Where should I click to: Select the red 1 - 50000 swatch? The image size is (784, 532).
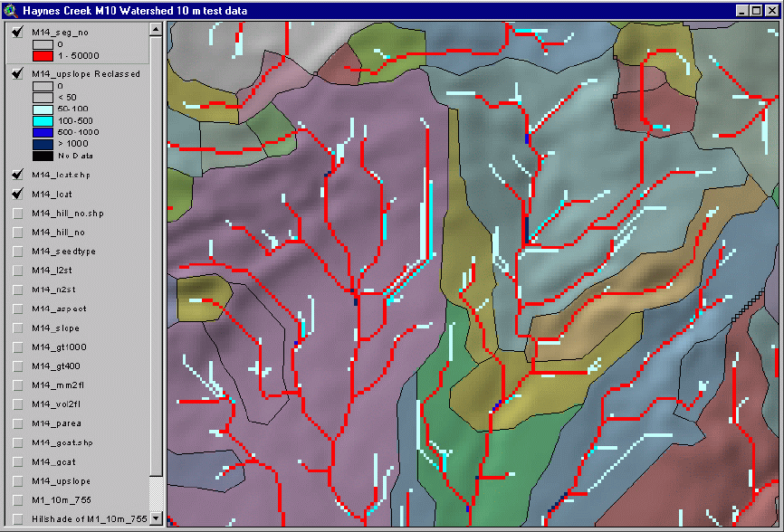43,56
